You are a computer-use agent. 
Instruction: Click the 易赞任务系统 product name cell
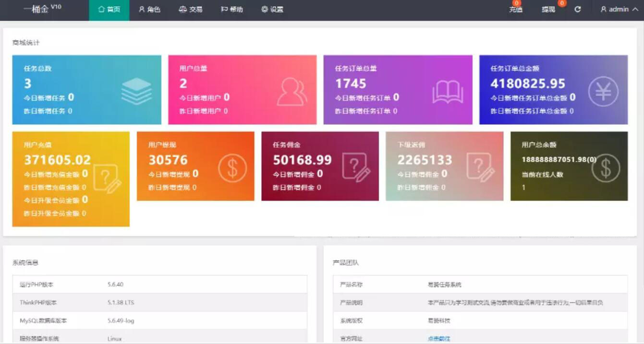pos(444,285)
